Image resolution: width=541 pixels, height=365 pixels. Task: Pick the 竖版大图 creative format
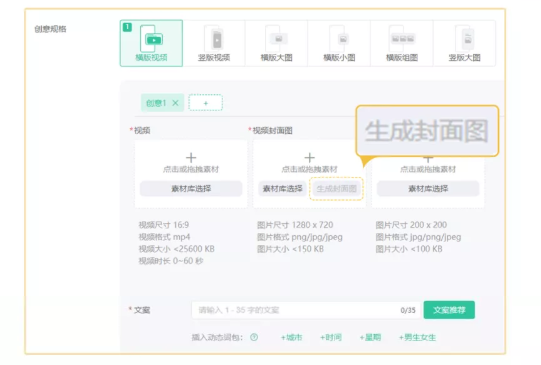point(464,43)
